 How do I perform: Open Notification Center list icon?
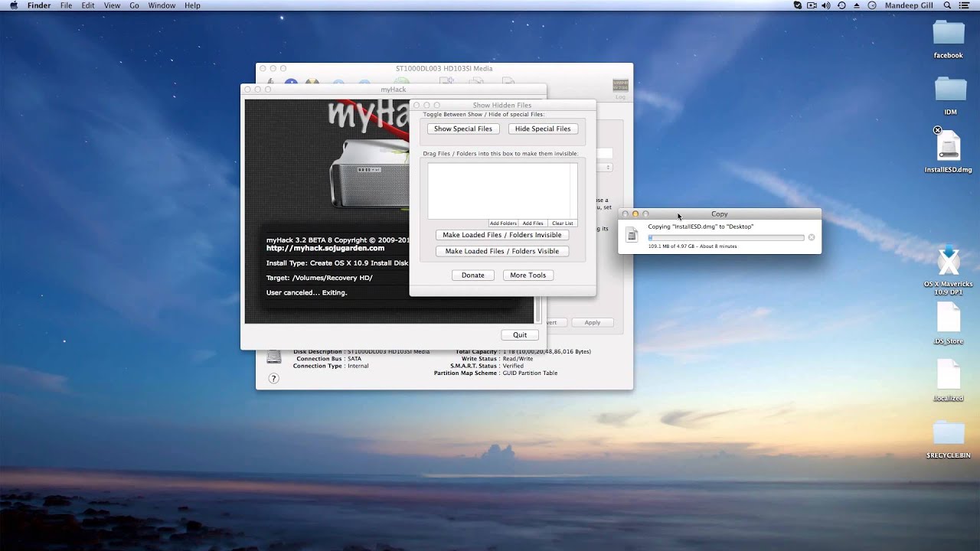click(x=965, y=5)
